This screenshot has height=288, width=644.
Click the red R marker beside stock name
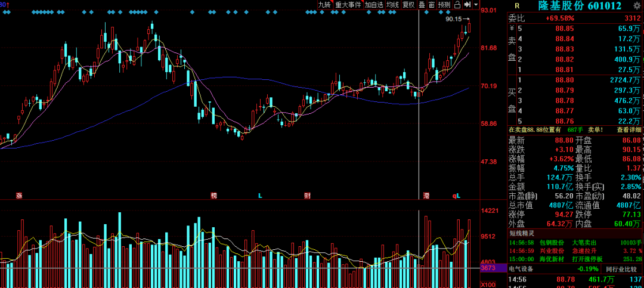(517, 6)
